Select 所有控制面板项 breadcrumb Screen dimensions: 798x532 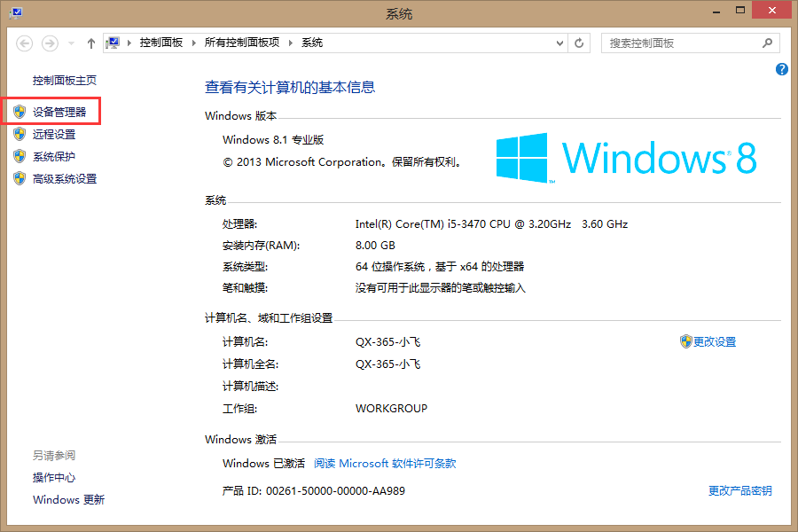[242, 43]
